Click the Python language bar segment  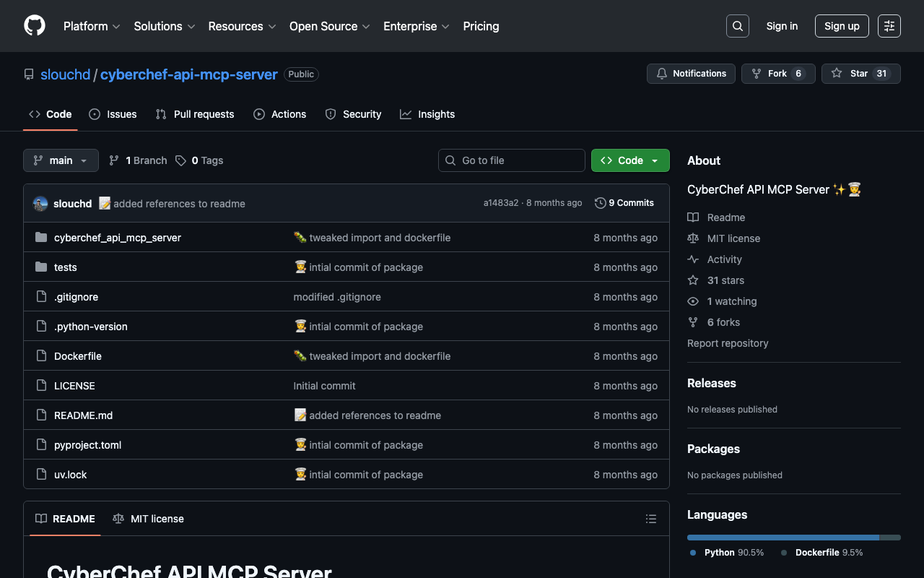click(x=783, y=538)
